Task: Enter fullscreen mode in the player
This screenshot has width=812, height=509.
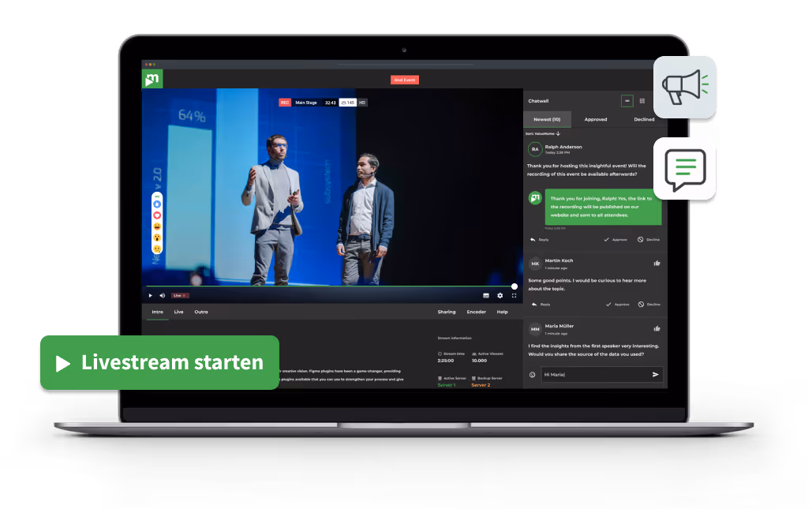Action: (515, 296)
